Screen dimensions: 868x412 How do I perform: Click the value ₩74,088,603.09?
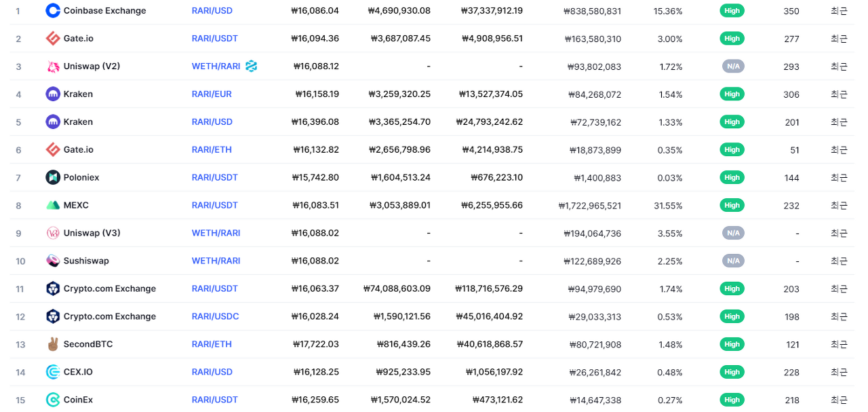[397, 289]
